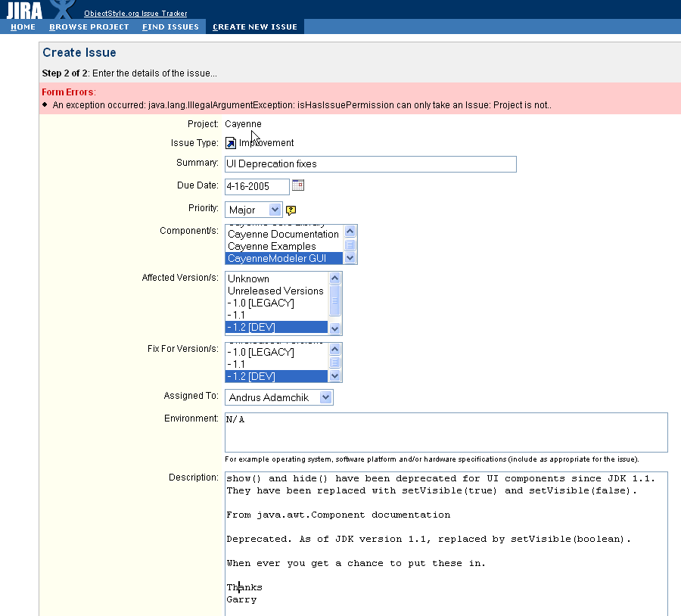Choose Unknown in Affected Versions
681x616 pixels.
(x=277, y=279)
